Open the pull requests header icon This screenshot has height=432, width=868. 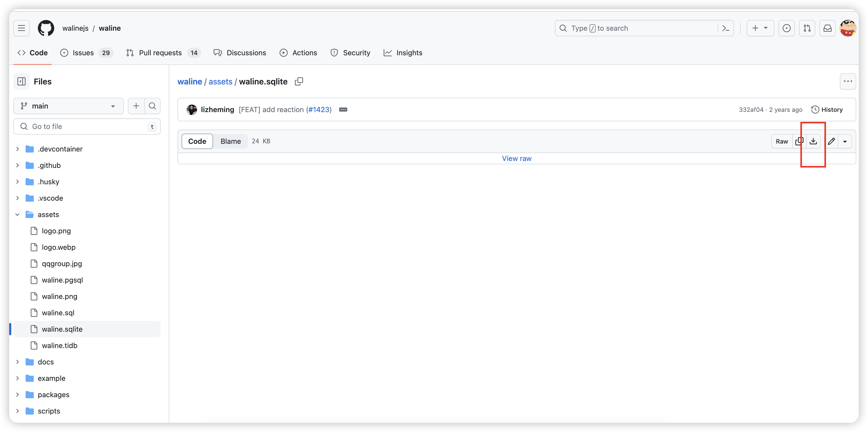807,28
